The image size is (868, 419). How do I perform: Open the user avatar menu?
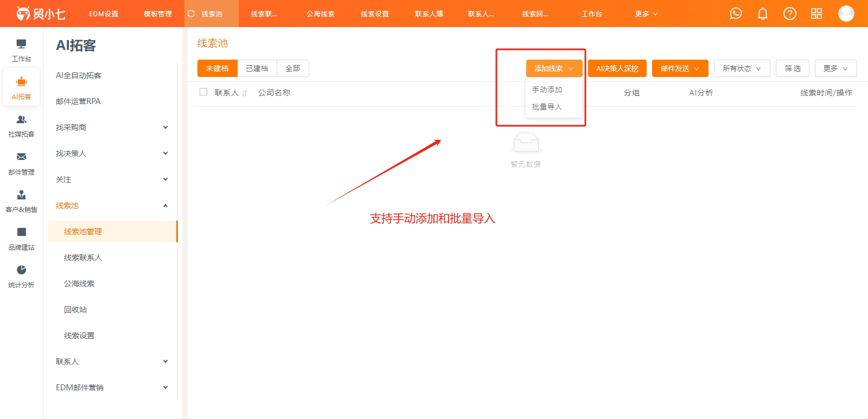pyautogui.click(x=846, y=14)
